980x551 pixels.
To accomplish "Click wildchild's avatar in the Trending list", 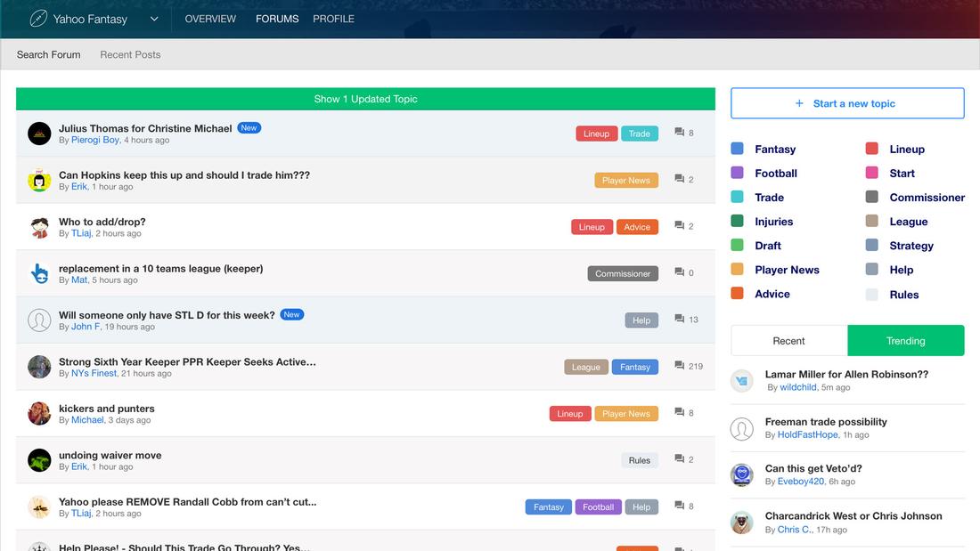I will pyautogui.click(x=742, y=380).
